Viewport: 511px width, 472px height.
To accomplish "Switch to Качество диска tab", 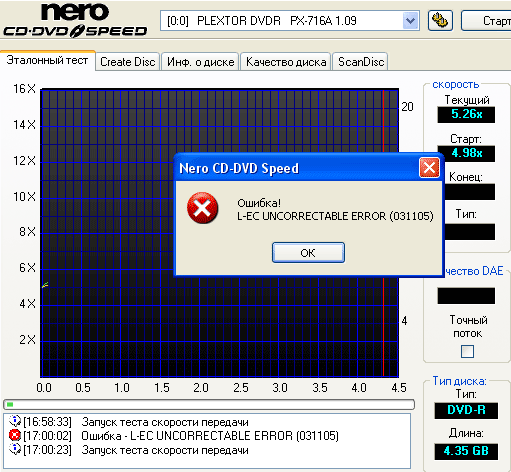I will pyautogui.click(x=286, y=62).
